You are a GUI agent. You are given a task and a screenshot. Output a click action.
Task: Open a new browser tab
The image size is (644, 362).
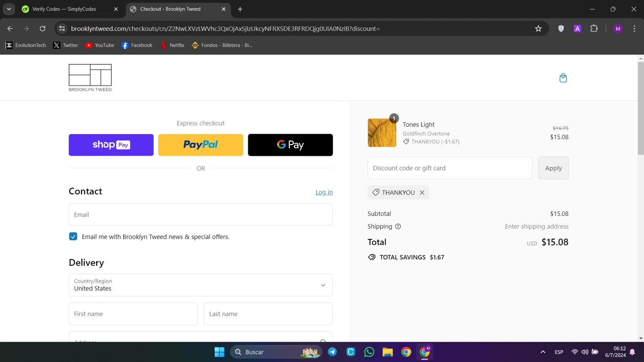pyautogui.click(x=240, y=9)
